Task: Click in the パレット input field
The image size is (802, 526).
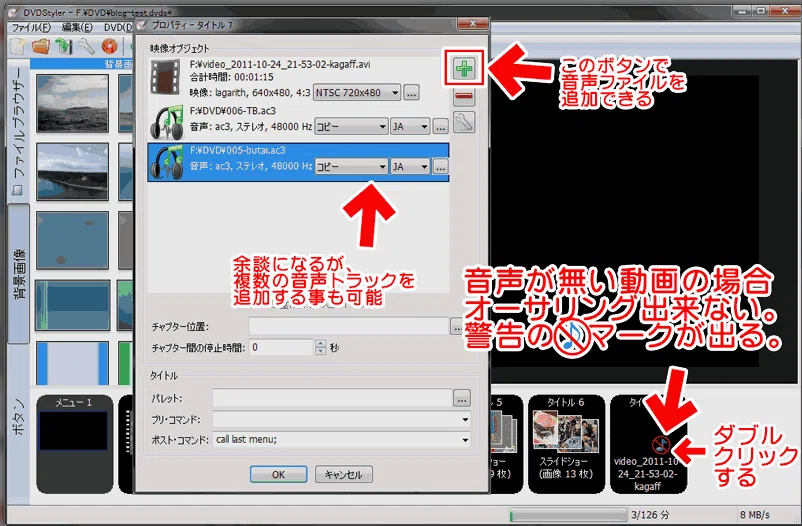Action: coord(332,398)
